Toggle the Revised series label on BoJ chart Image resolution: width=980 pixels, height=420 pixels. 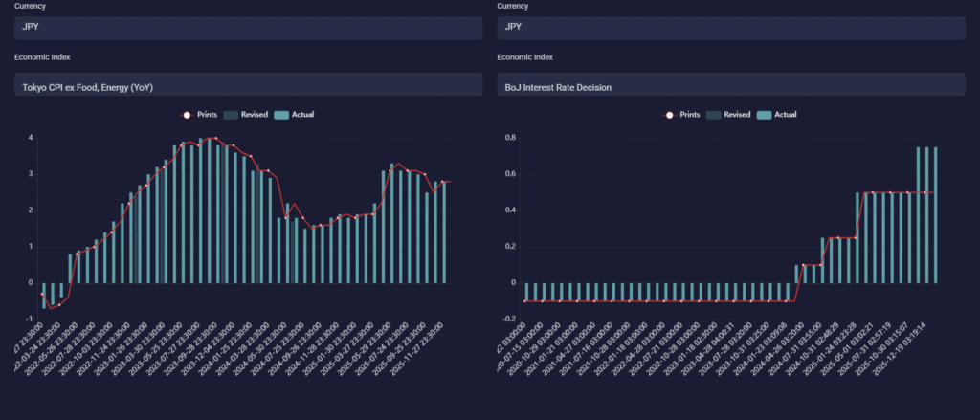tap(736, 115)
